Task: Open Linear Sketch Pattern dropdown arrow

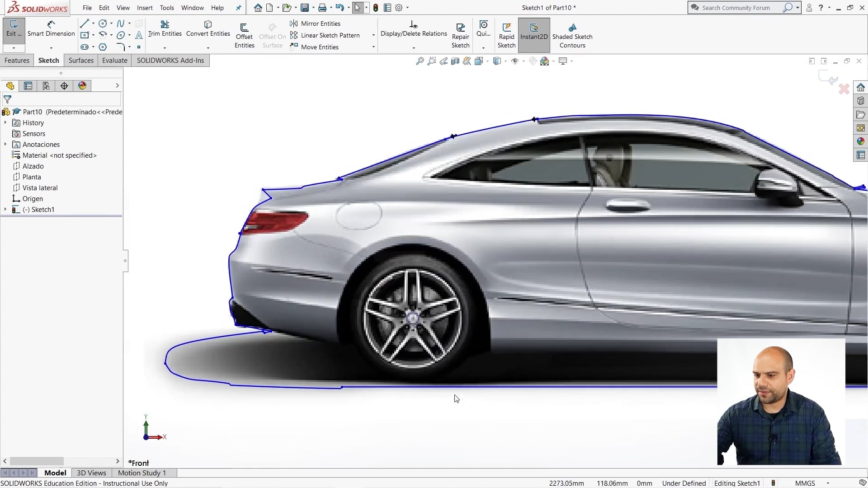Action: click(373, 35)
